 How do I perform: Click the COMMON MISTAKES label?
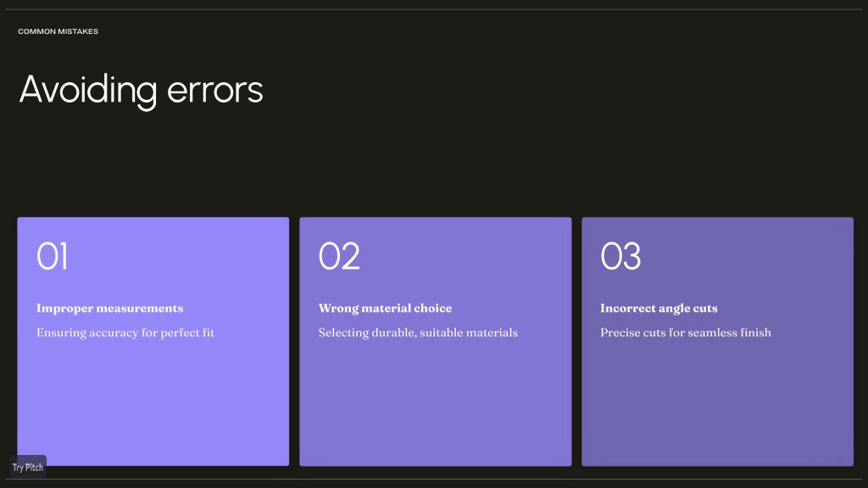[58, 31]
